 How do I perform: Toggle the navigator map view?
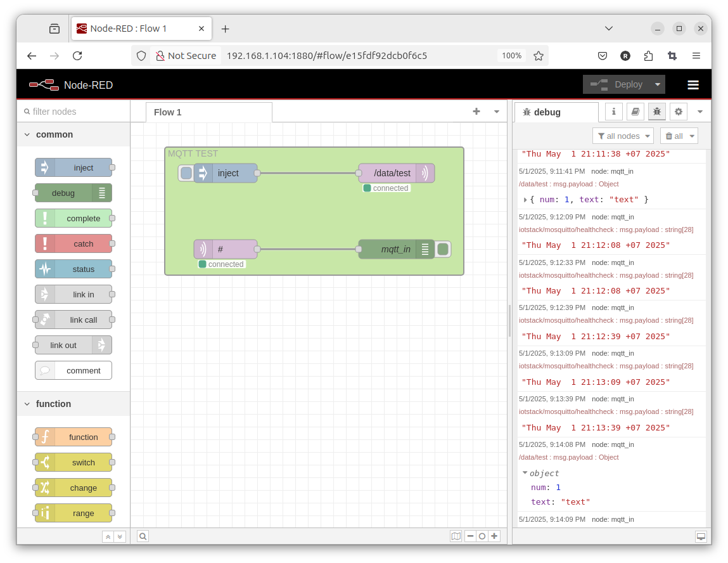tap(456, 536)
